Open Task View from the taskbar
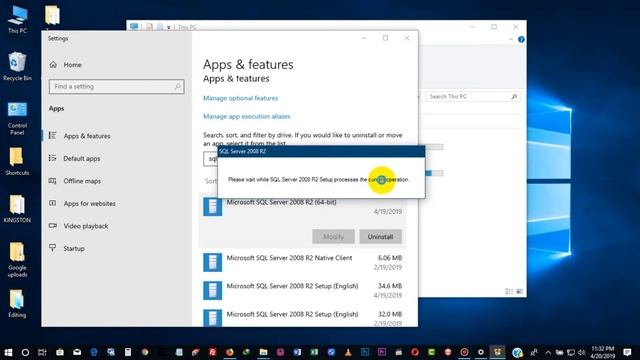This screenshot has height=360, width=640. pyautogui.click(x=42, y=352)
